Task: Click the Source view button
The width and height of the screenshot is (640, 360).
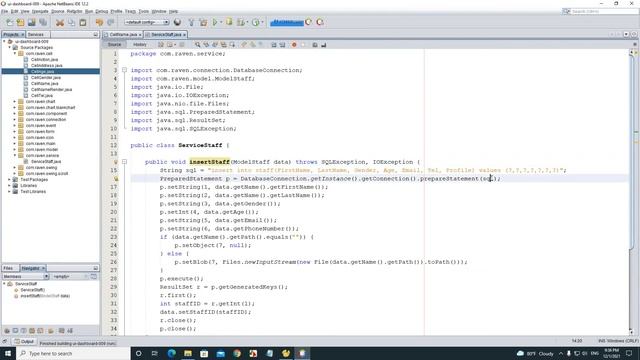Action: (x=114, y=44)
